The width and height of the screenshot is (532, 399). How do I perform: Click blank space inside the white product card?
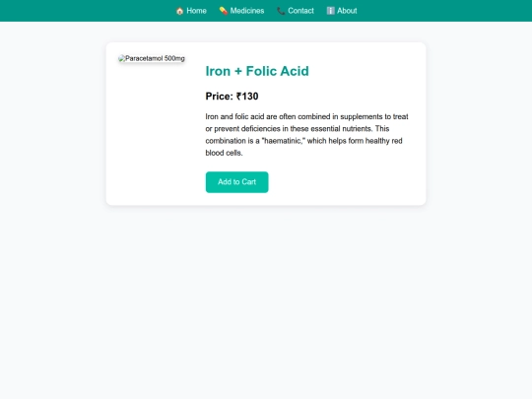(x=339, y=183)
